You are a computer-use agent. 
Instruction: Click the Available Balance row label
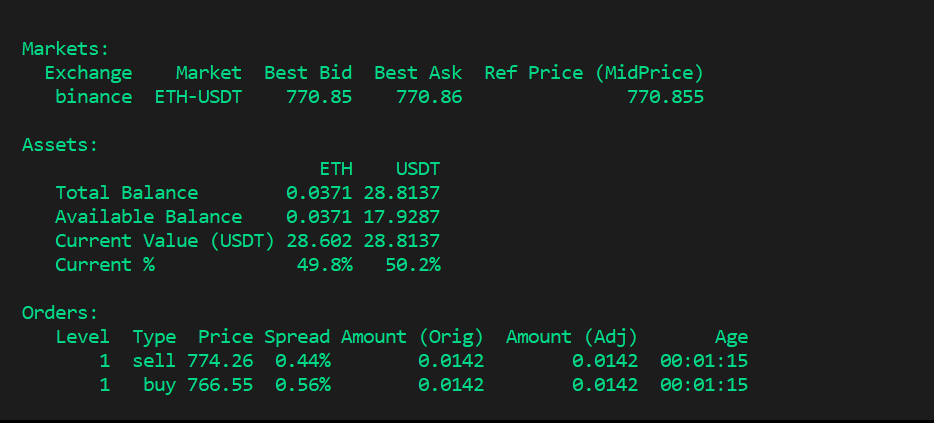coord(148,217)
